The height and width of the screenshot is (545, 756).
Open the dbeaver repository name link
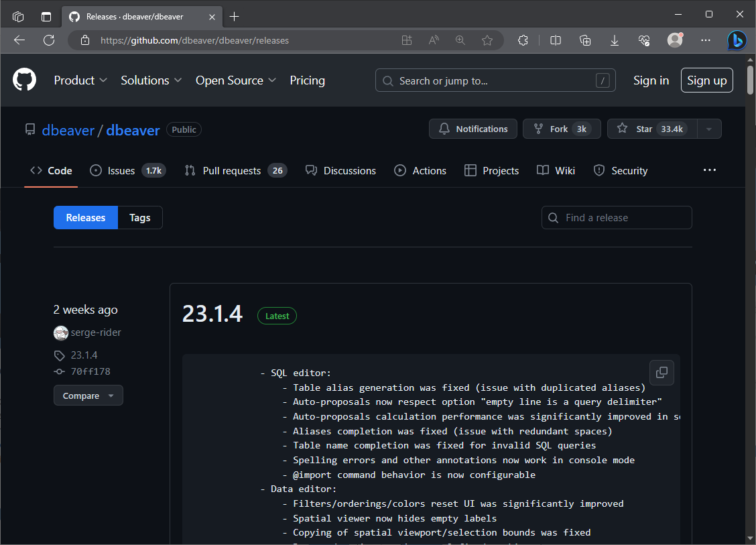click(133, 130)
